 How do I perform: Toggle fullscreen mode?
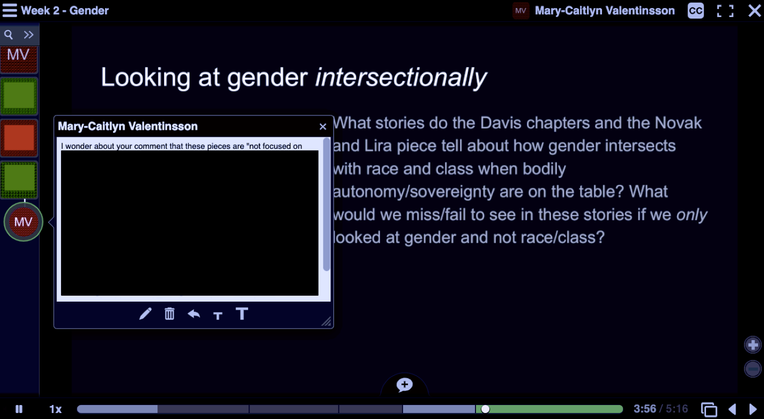[x=725, y=11]
